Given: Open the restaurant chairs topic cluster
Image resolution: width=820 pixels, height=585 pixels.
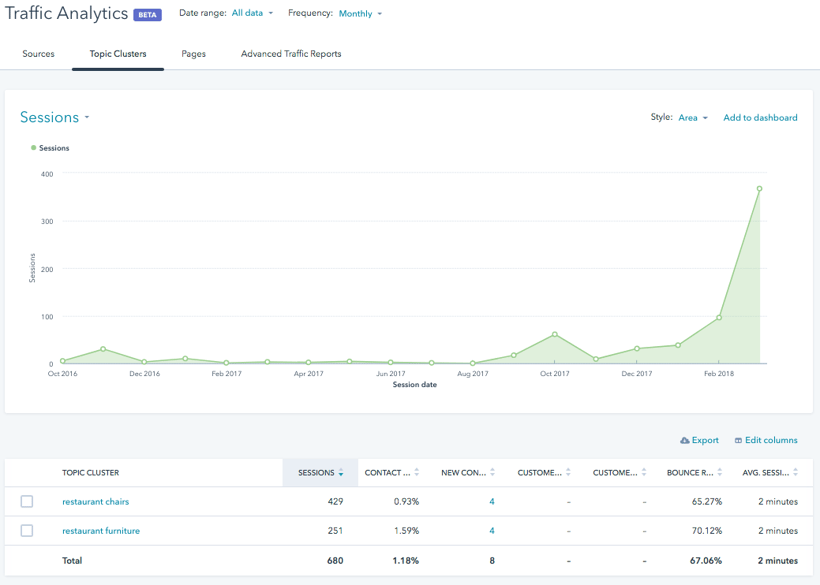Looking at the screenshot, I should (x=96, y=501).
